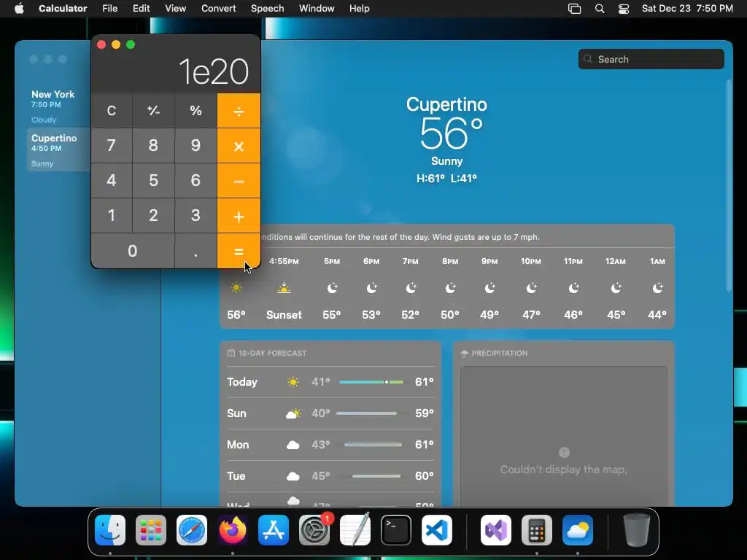This screenshot has width=747, height=560.
Task: Tap the 9 key in Calculator
Action: click(196, 146)
